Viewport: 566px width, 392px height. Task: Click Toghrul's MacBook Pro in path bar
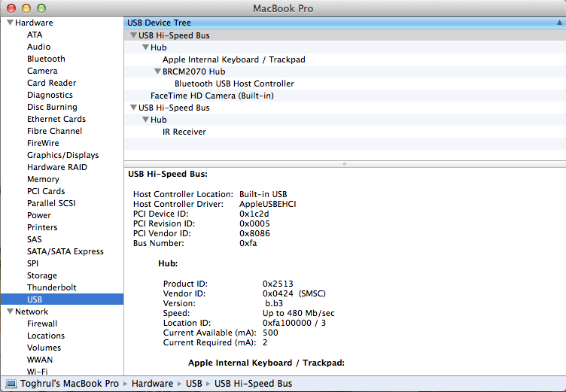point(69,383)
